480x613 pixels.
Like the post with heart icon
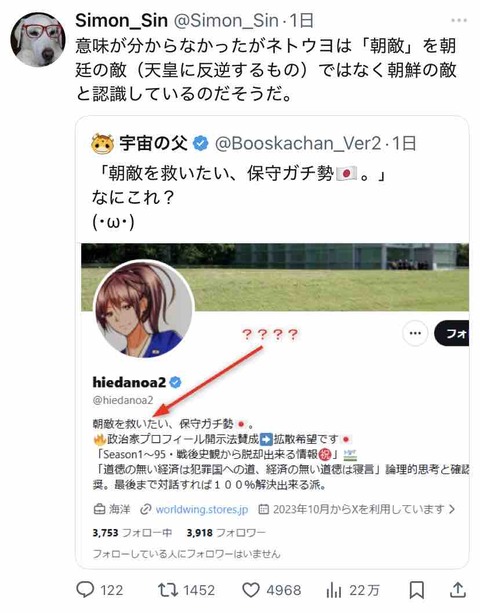click(x=251, y=590)
